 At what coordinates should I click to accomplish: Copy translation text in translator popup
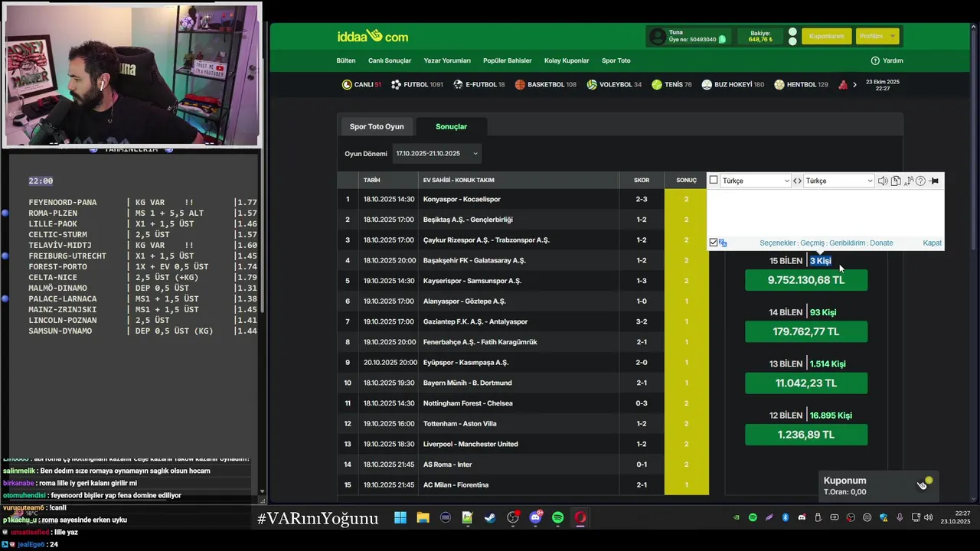896,181
